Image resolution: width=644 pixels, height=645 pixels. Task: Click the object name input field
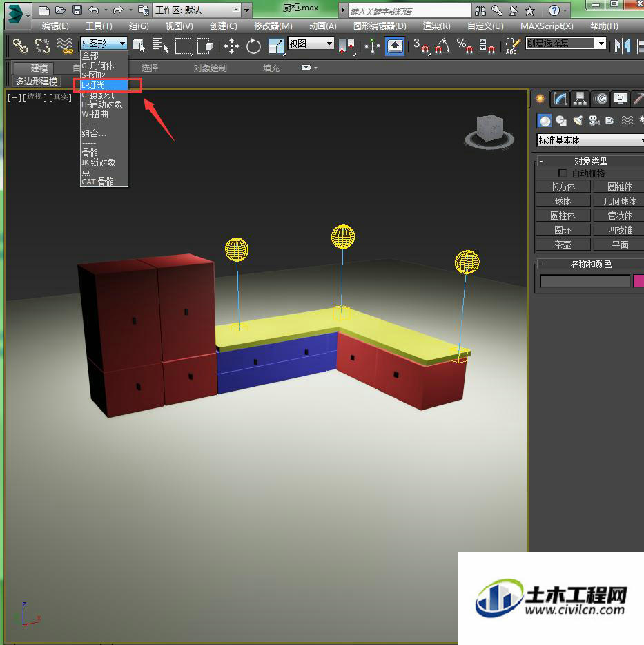click(x=585, y=281)
